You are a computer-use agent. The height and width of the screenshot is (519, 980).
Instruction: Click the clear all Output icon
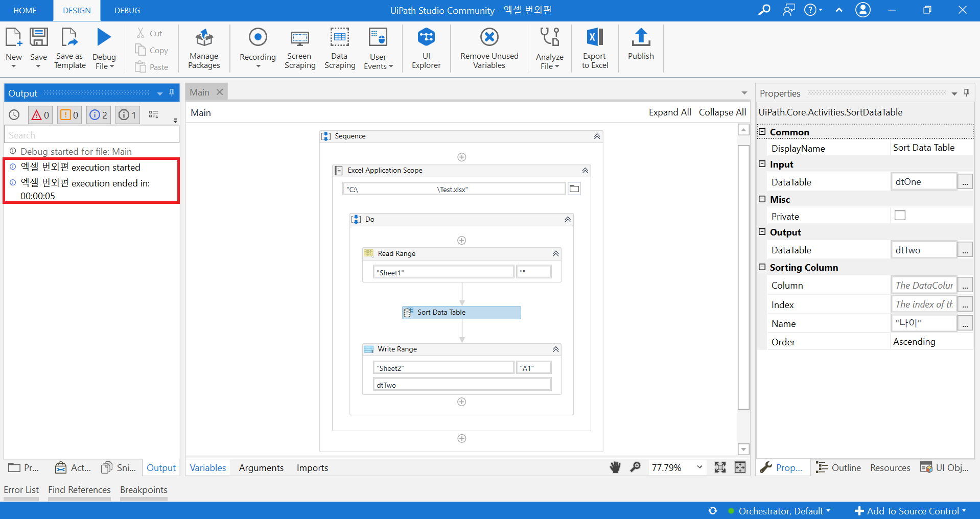pos(154,115)
